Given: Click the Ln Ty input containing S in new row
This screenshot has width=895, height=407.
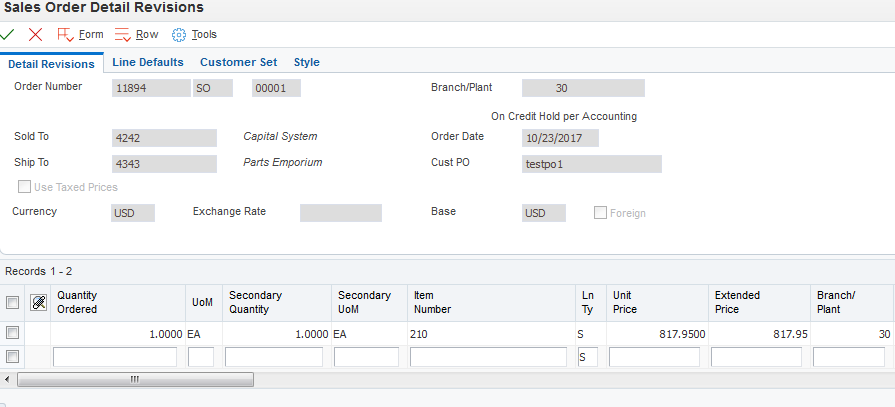Looking at the screenshot, I should tap(588, 357).
